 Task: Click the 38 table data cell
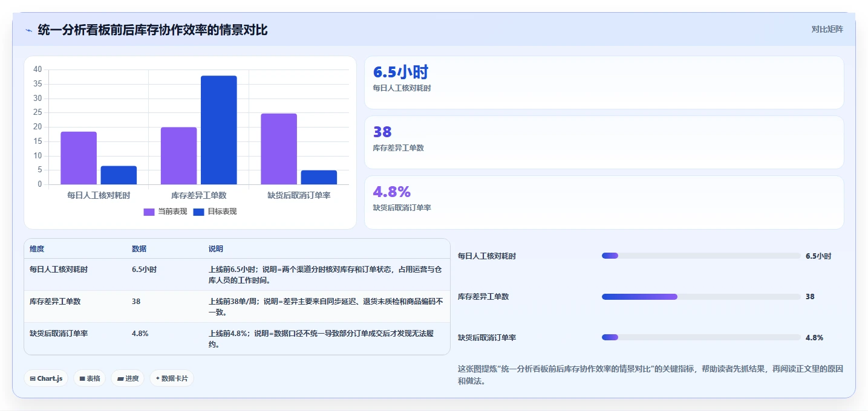click(x=136, y=301)
